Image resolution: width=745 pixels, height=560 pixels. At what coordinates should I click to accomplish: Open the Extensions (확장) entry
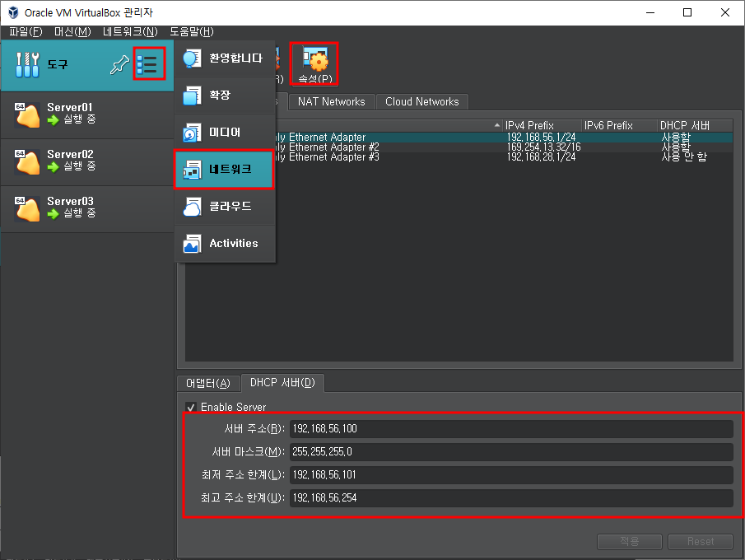226,95
